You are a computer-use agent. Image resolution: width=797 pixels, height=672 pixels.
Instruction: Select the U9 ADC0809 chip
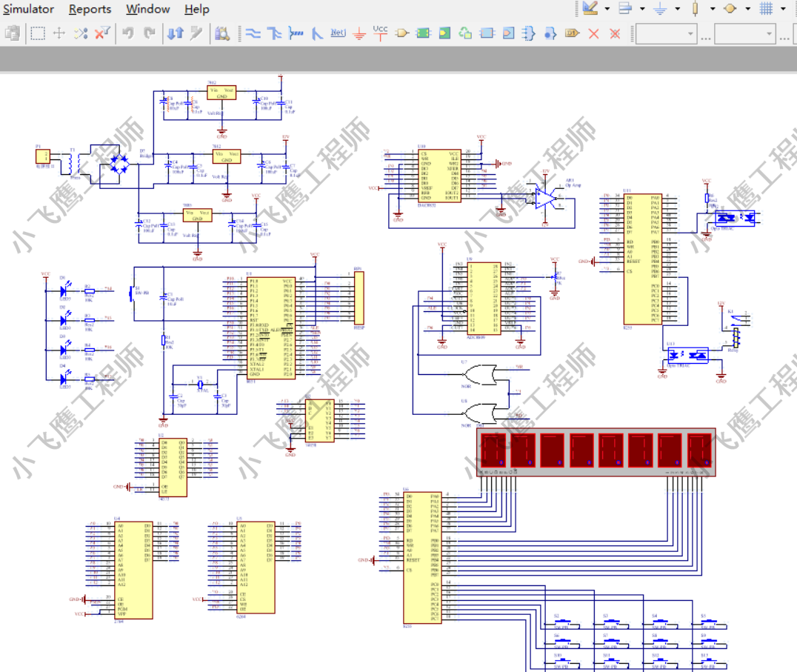point(484,299)
